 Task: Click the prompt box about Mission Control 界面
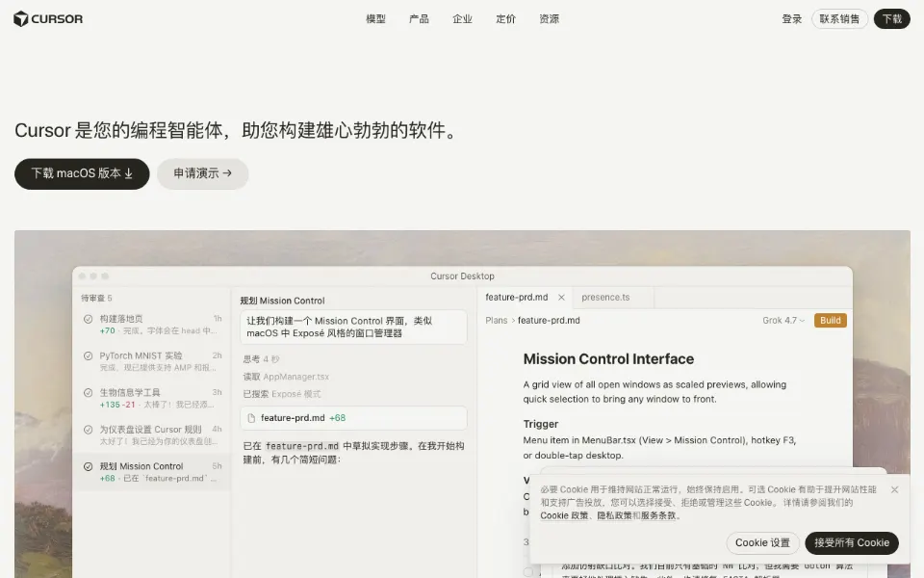tap(353, 327)
